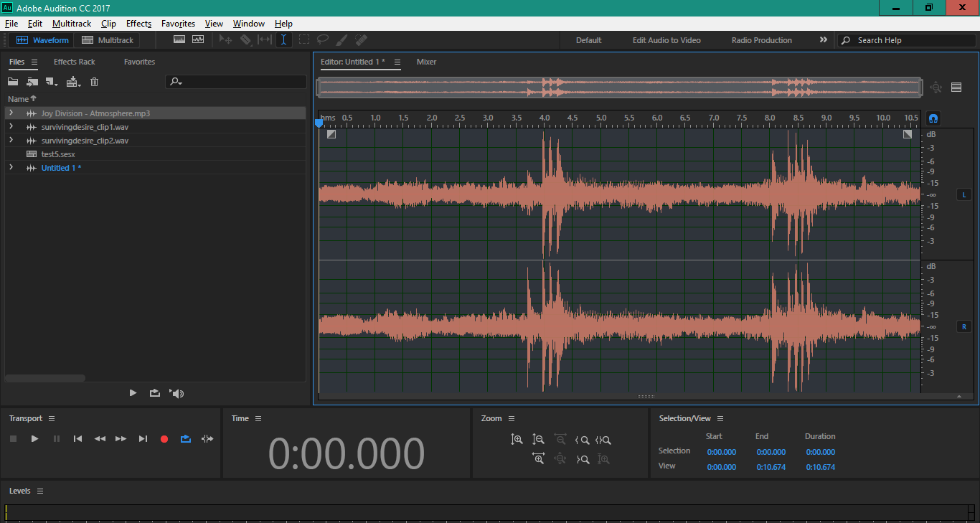Select the Time Selection tool
The height and width of the screenshot is (523, 980).
click(284, 40)
